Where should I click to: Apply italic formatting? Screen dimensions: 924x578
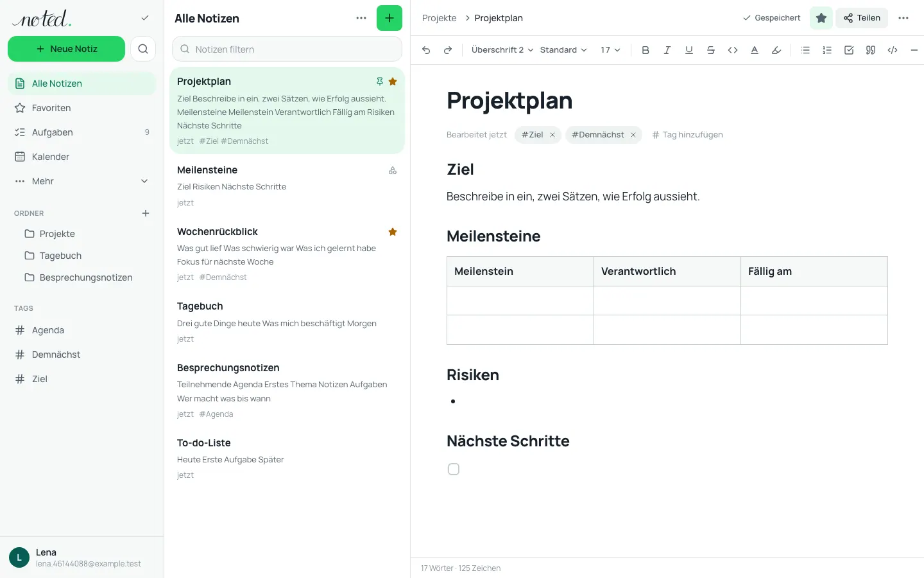(x=667, y=50)
